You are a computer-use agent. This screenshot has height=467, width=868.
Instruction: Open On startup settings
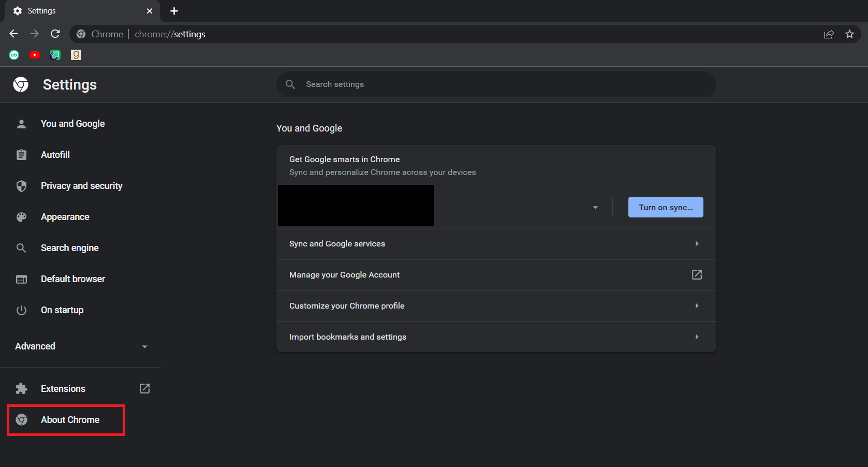pos(62,310)
